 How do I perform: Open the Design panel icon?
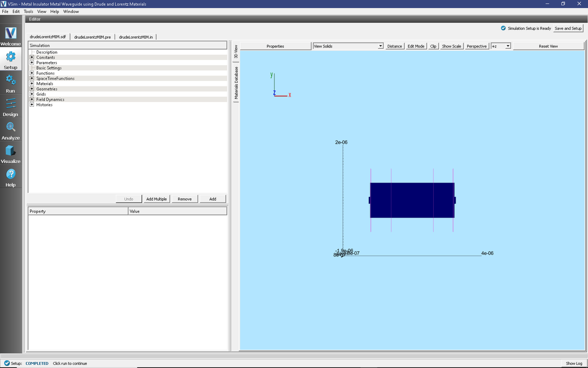11,103
